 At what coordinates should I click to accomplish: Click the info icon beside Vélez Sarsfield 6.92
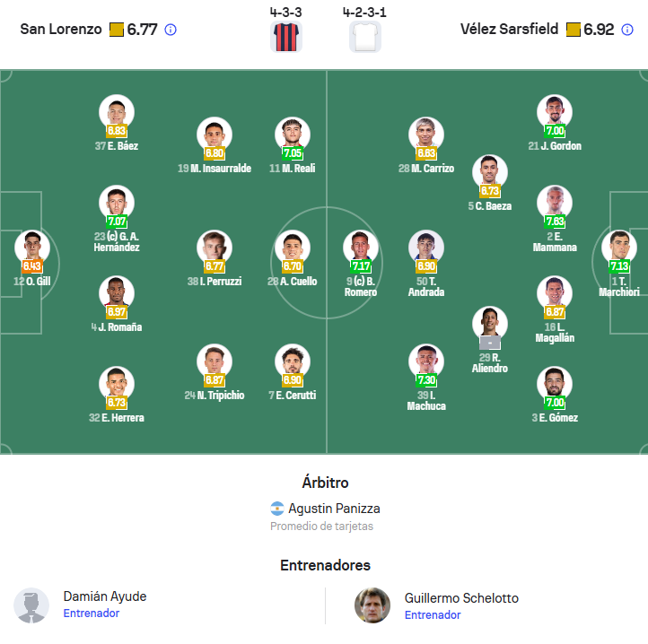(627, 30)
